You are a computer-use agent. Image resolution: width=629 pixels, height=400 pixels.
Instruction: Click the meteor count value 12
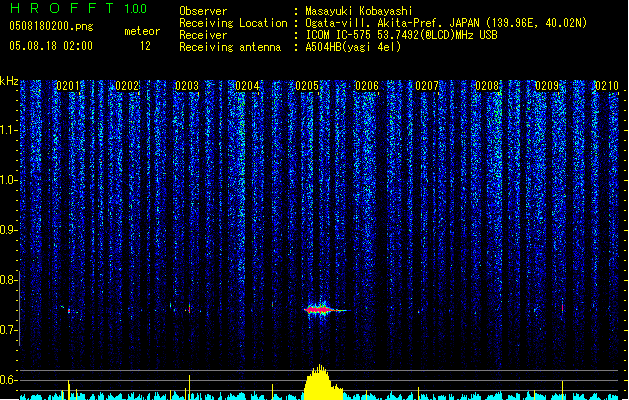pos(145,46)
